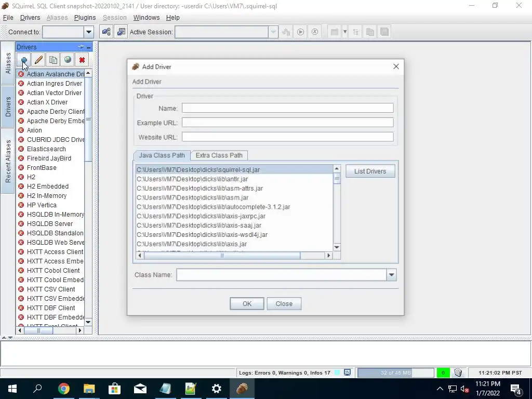This screenshot has width=532, height=399.
Task: Open the Recent Aliases side tab
Action: click(8, 161)
